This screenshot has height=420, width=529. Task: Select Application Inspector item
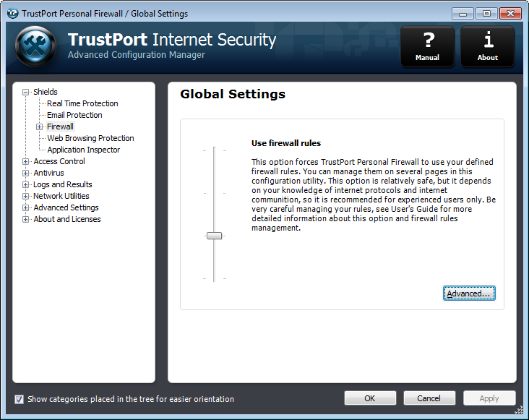pyautogui.click(x=83, y=150)
